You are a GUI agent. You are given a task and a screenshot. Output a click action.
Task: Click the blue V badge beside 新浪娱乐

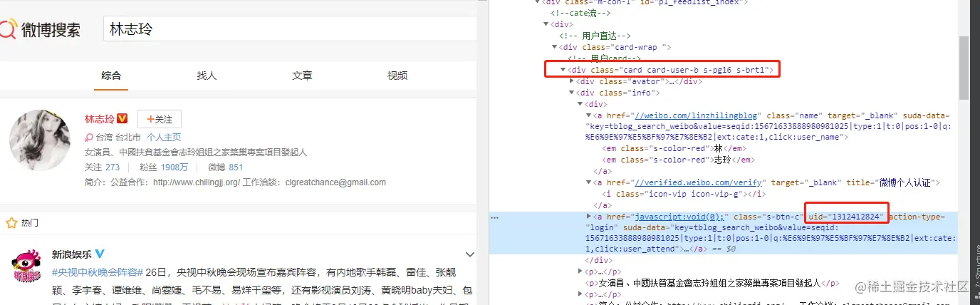click(100, 254)
